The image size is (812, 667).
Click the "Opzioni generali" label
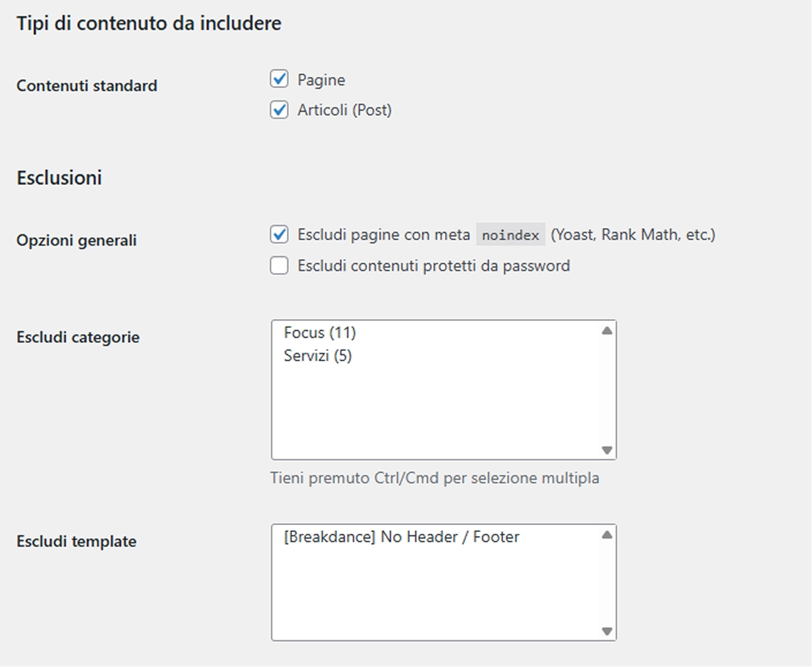76,240
